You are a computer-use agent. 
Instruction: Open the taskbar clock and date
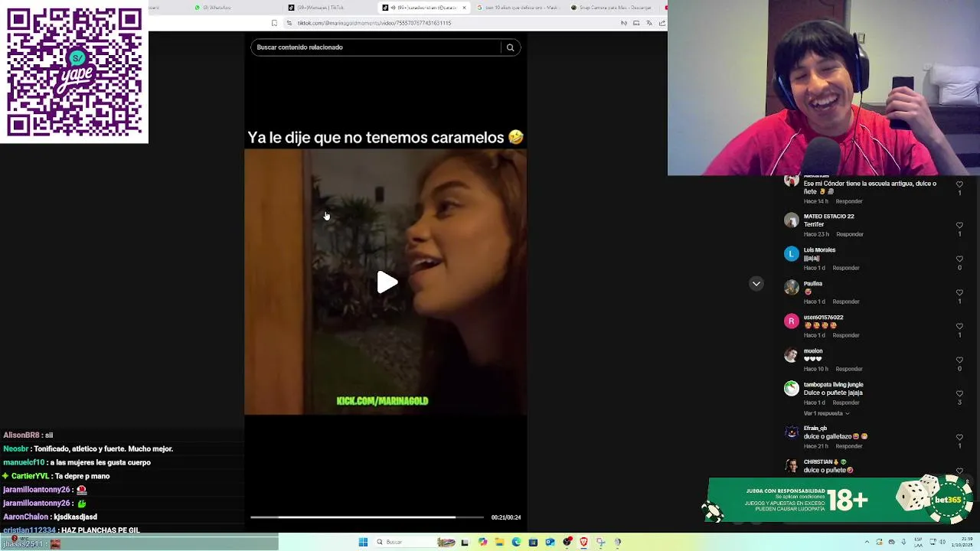point(962,542)
